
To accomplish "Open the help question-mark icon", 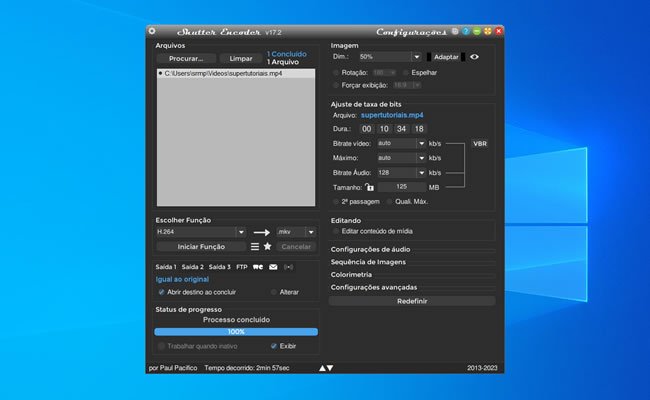I will [x=466, y=32].
